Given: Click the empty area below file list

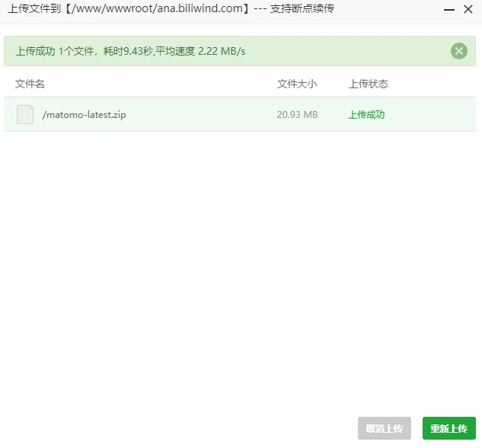Looking at the screenshot, I should 241,266.
